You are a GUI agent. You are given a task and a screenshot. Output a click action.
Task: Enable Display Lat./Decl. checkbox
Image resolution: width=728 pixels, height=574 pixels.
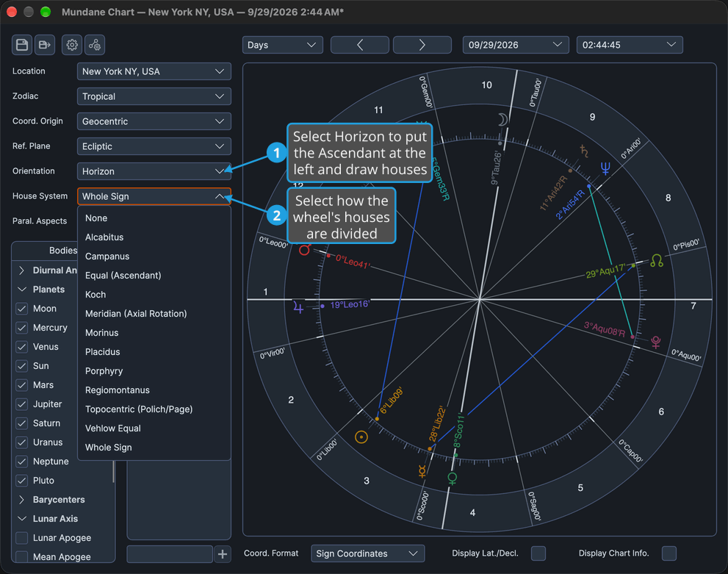pyautogui.click(x=538, y=553)
